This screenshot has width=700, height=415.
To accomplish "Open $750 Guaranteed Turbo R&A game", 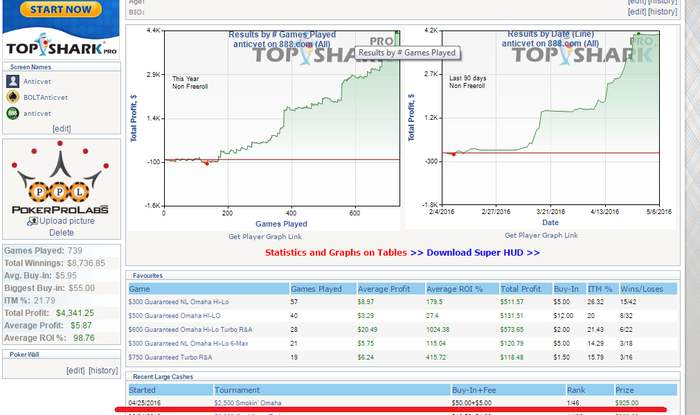I will pos(171,357).
